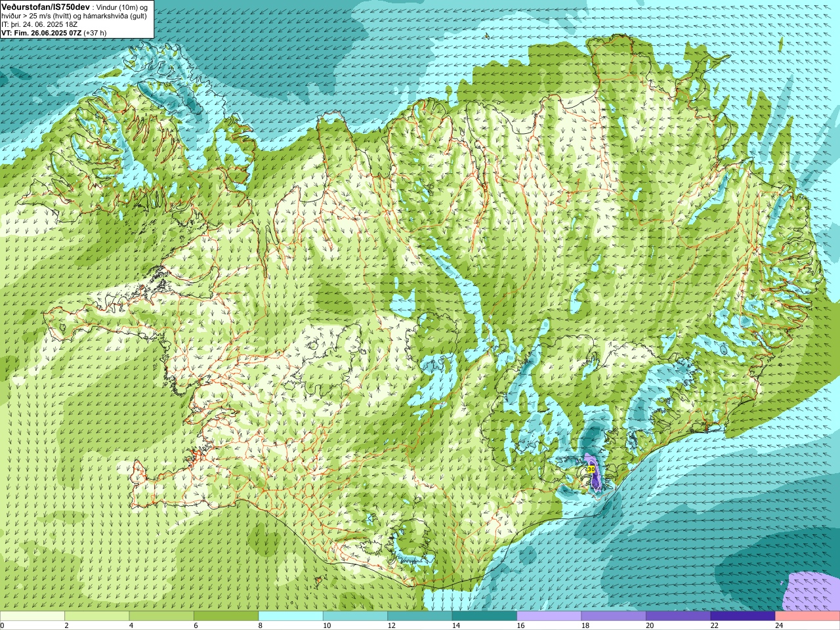Screen dimensions: 840x630
Task: Click legend tick label '20'
Action: point(649,625)
